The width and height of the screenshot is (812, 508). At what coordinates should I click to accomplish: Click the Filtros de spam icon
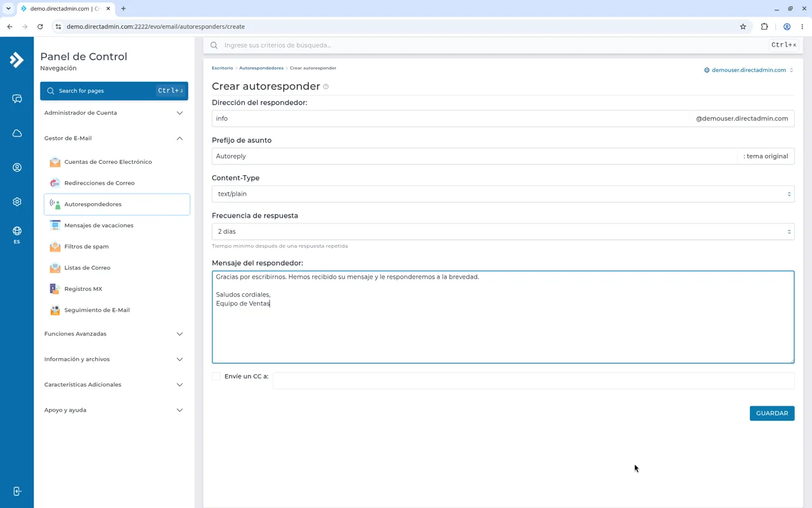coord(55,246)
